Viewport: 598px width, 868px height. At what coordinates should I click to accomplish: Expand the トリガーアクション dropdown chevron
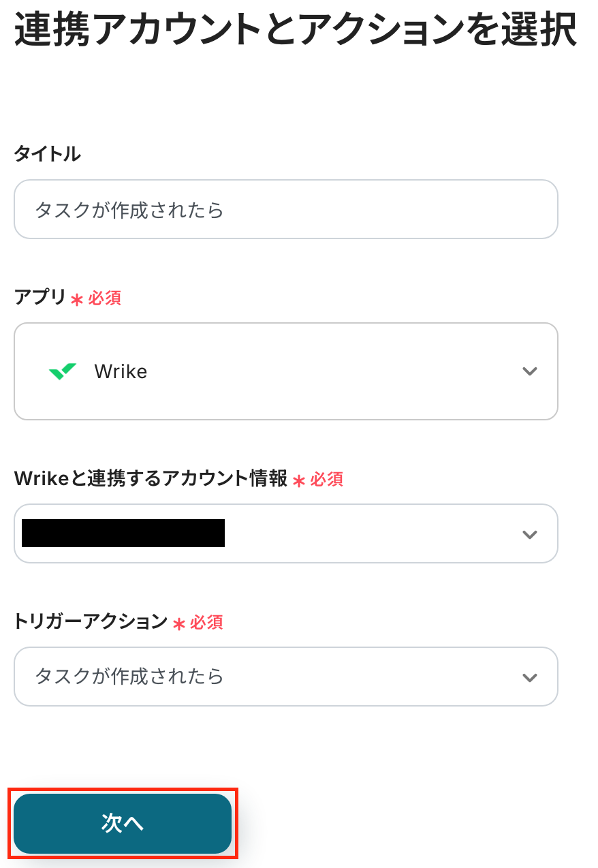[x=529, y=677]
